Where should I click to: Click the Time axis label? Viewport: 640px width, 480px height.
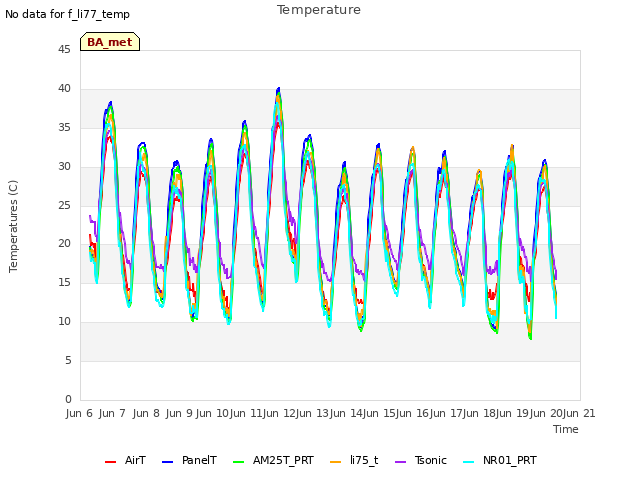566,429
